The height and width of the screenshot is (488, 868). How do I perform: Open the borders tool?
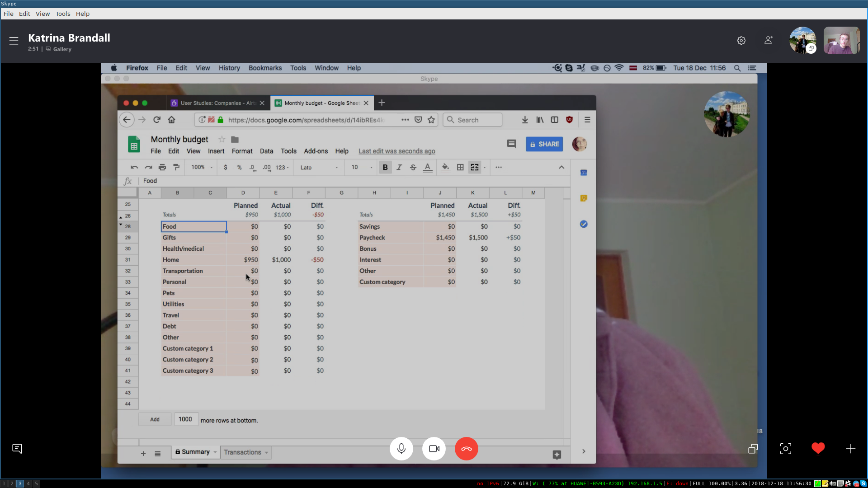point(460,167)
